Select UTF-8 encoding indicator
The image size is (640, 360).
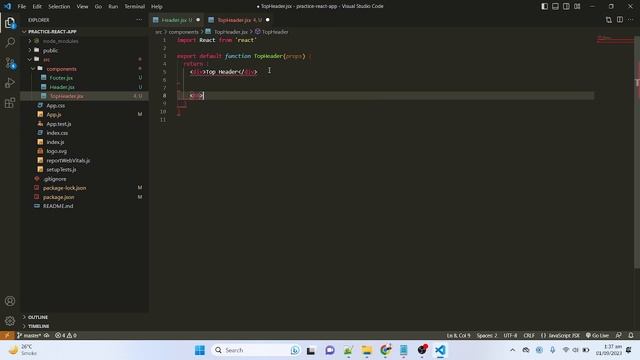(510, 335)
